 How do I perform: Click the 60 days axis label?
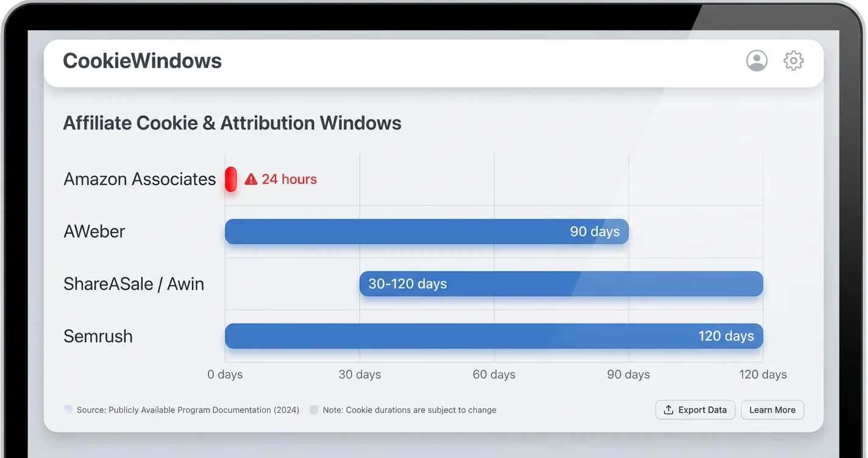[494, 375]
